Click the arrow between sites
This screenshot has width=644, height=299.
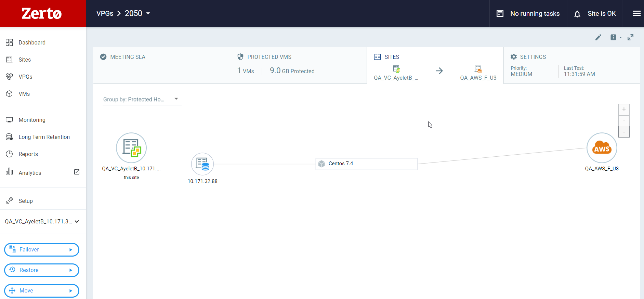click(x=439, y=71)
